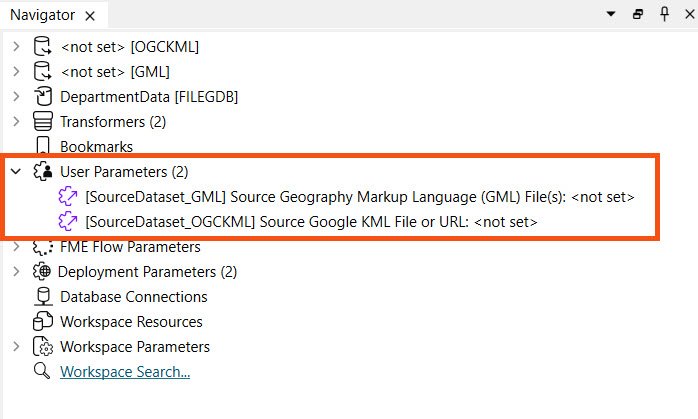Click the GML reader database icon

coord(42,71)
